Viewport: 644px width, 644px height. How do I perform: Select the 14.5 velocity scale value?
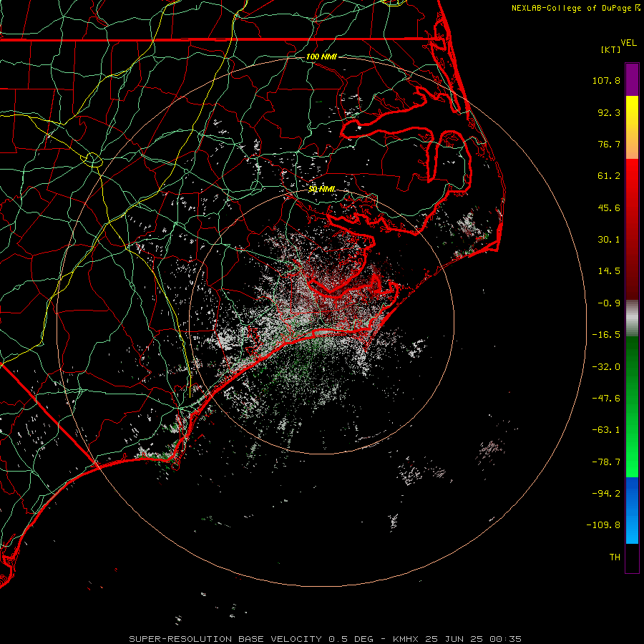pos(609,271)
